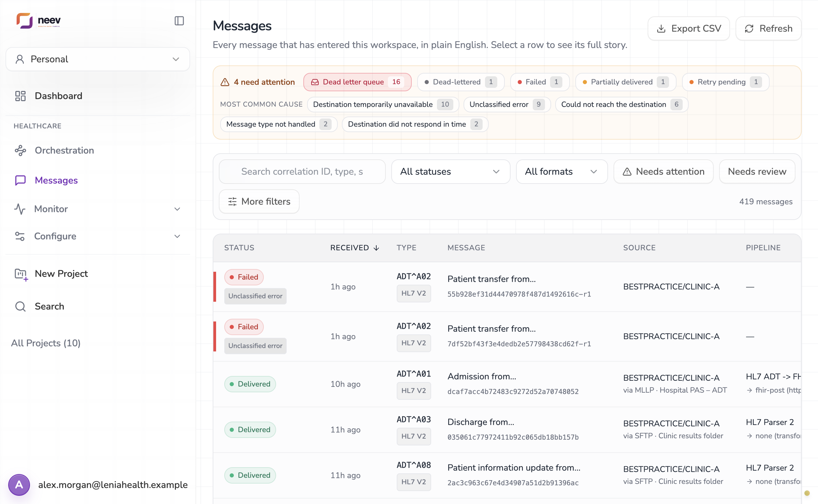Viewport: 818px width, 504px height.
Task: Open the All formats dropdown
Action: point(562,172)
